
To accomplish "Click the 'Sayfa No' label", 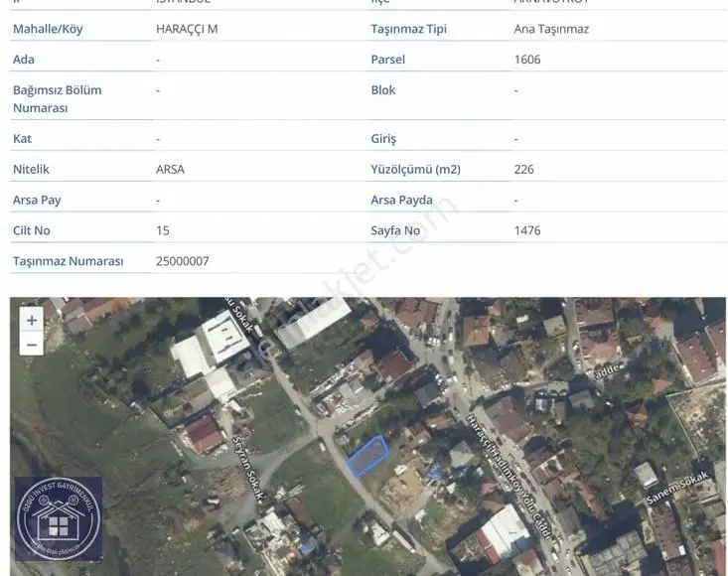I will [x=395, y=230].
